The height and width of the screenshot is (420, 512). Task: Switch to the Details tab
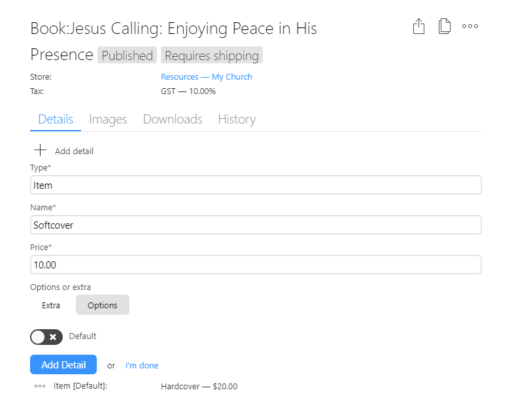(56, 120)
